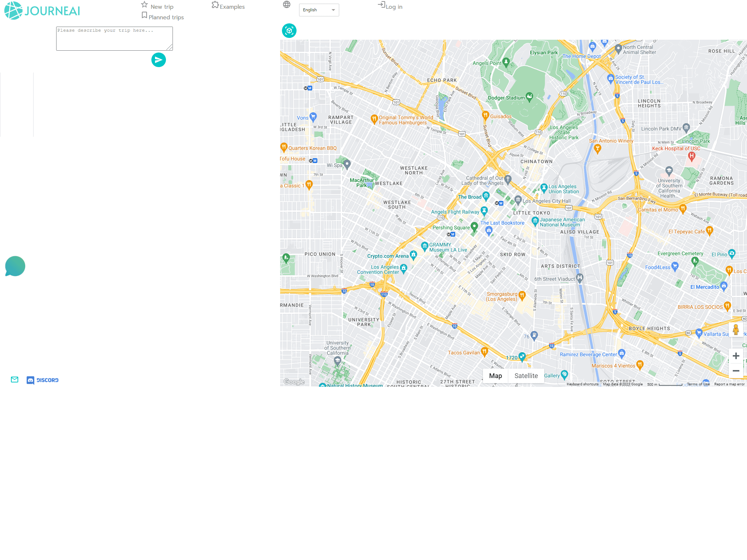Click the Angels Point park marker

point(506,62)
